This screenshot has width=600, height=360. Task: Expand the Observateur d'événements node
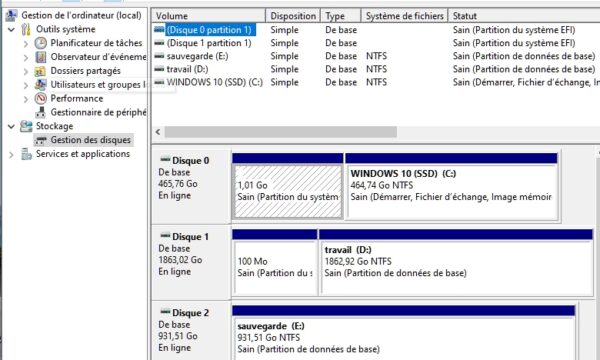click(26, 57)
